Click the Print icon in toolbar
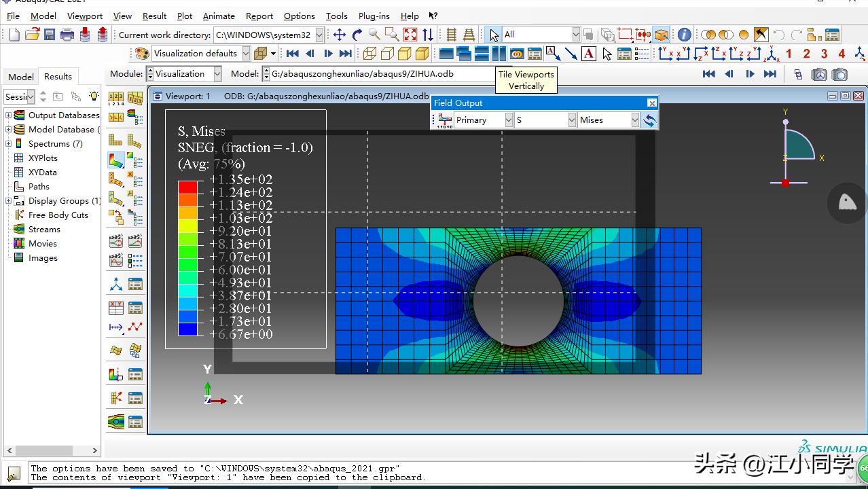The height and width of the screenshot is (489, 868). 67,35
